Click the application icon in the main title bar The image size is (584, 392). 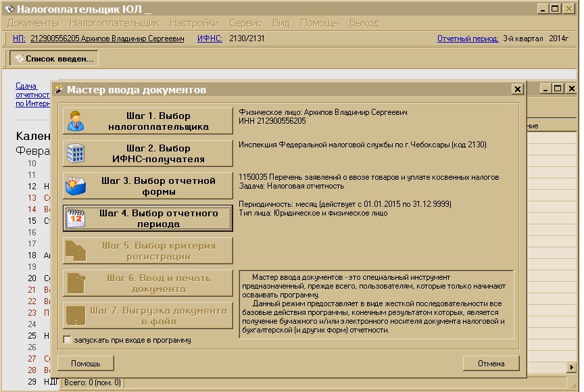[9, 9]
